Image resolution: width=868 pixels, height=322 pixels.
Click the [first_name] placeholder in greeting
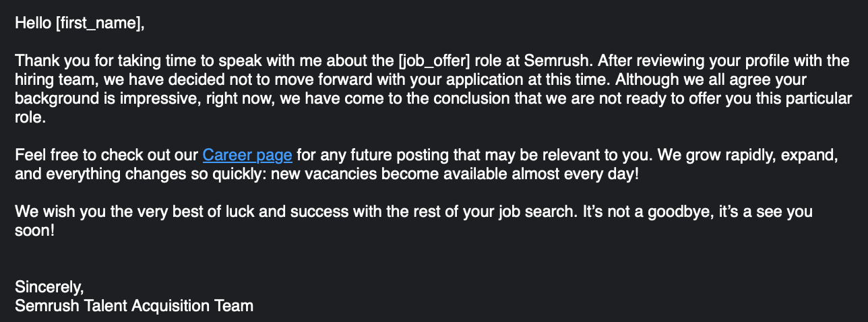click(100, 23)
